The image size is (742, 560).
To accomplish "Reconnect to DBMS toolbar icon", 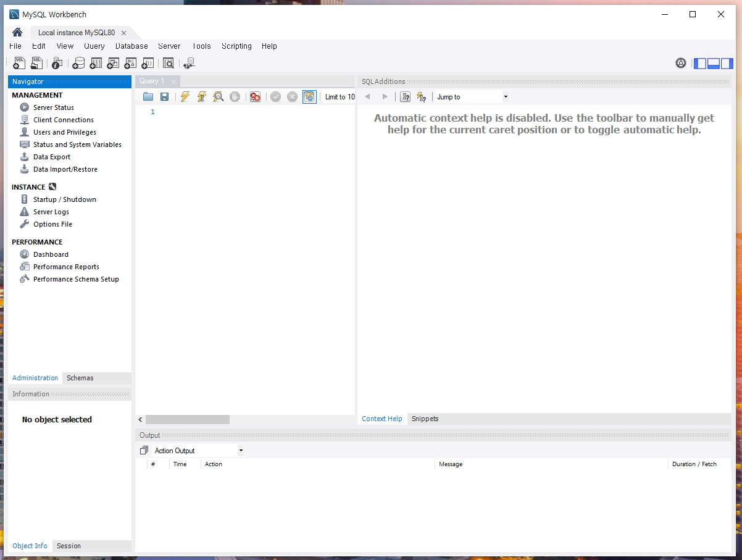I will (x=189, y=62).
